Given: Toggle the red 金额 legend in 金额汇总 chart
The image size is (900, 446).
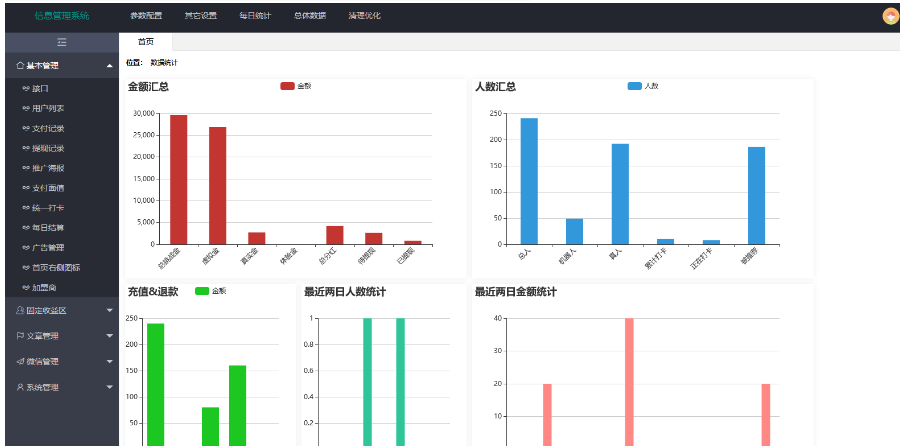Looking at the screenshot, I should point(288,86).
